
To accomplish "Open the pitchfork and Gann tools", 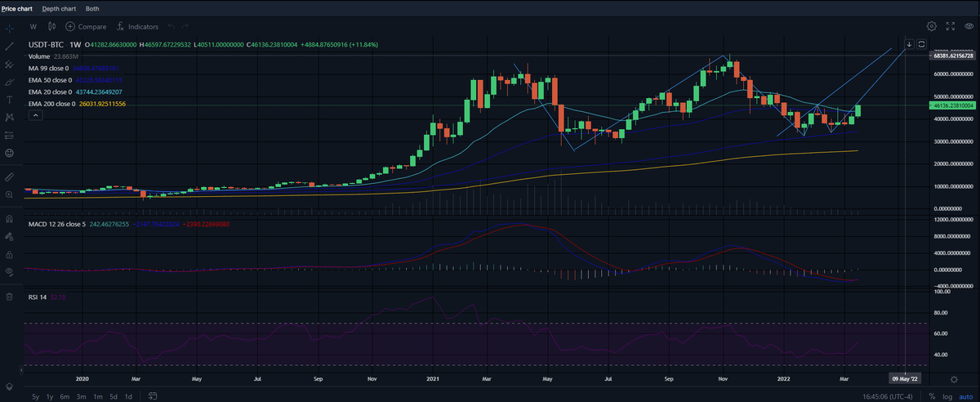I will tap(9, 63).
